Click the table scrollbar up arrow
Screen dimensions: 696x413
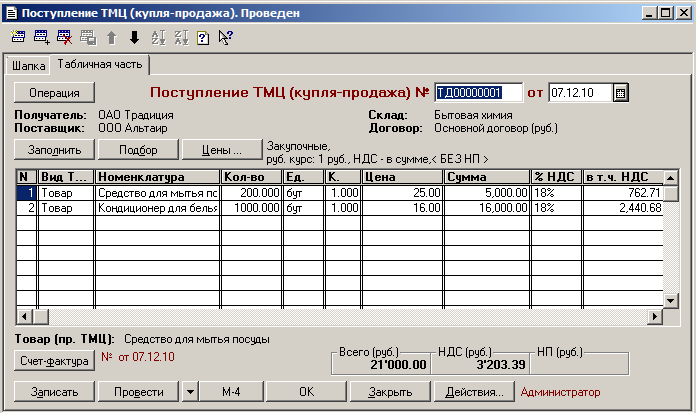[x=670, y=178]
